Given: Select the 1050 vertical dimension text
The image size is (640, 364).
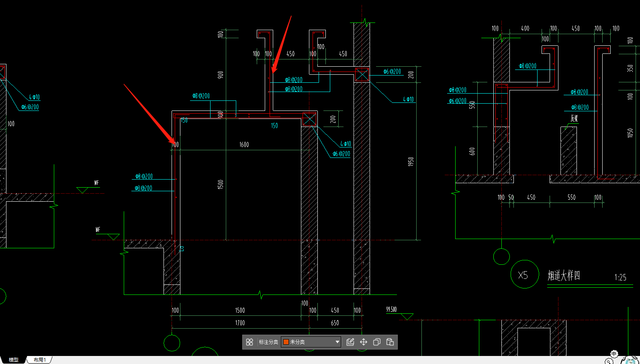Looking at the screenshot, I should (630, 133).
